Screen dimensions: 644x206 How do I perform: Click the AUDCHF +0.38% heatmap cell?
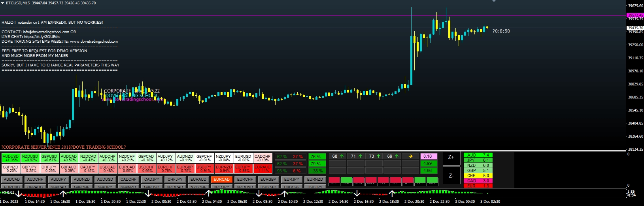pos(108,158)
